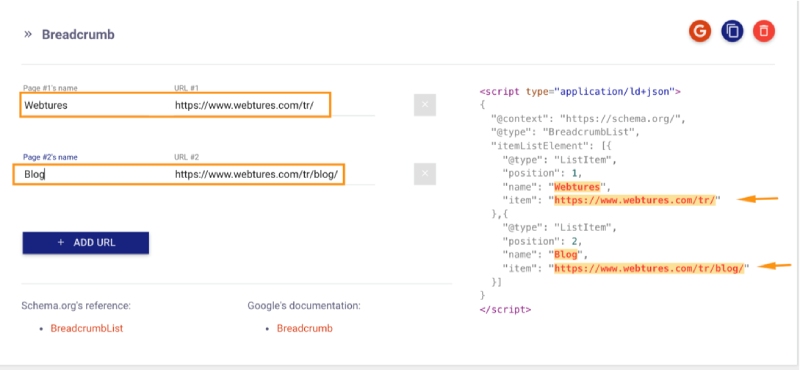
Task: Click the "@type": "BreadcrumbList" code line
Action: click(x=565, y=132)
